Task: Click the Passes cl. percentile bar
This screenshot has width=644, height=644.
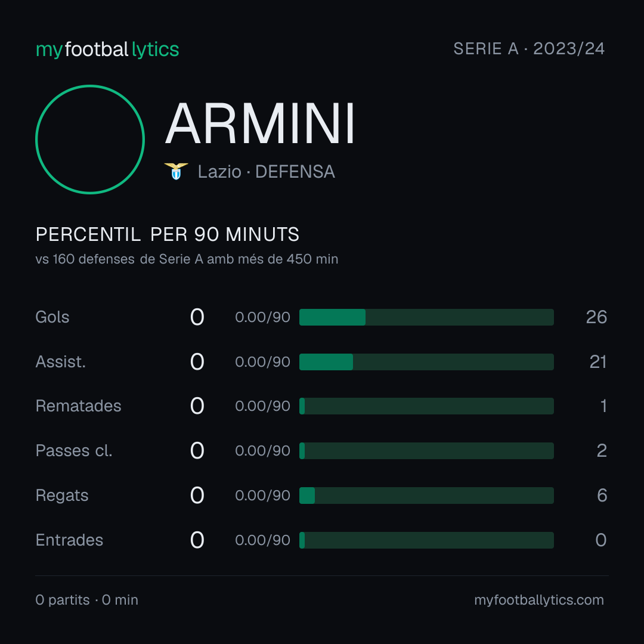Action: tap(426, 451)
